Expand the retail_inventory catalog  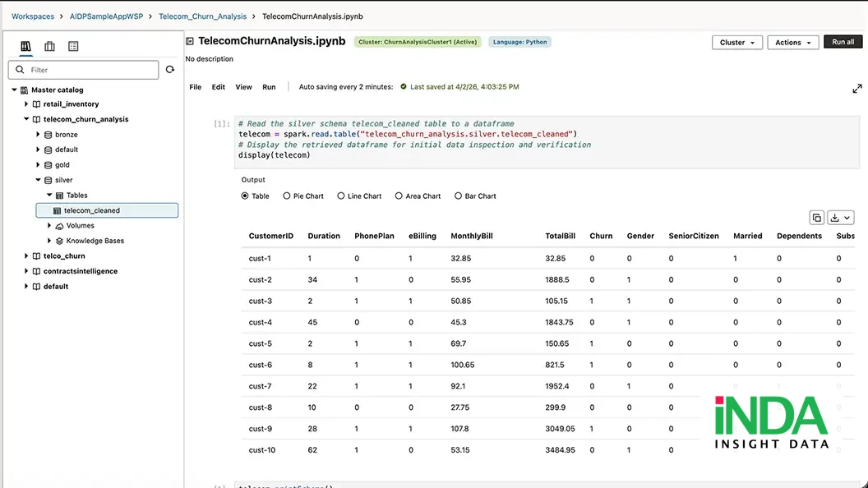click(x=26, y=104)
